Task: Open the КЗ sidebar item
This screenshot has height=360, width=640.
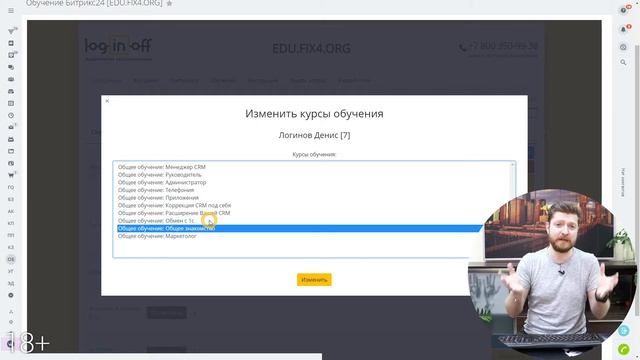Action: [11, 247]
